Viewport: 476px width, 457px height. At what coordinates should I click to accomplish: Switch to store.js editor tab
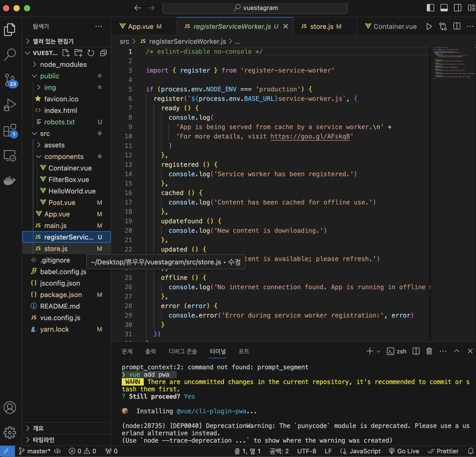coord(325,26)
